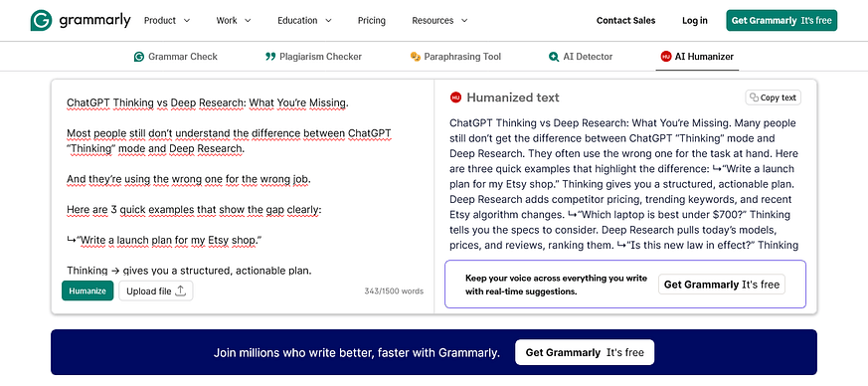Open the Education menu

(x=304, y=21)
